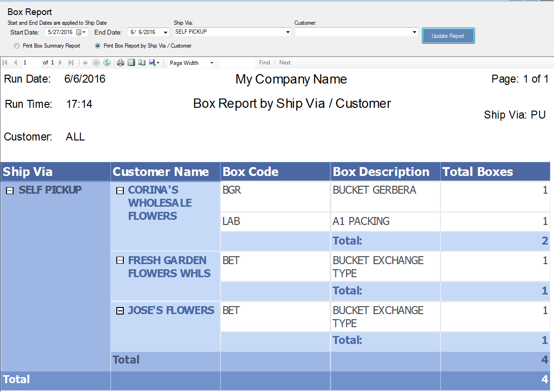Open Start Date calendar picker
The width and height of the screenshot is (554, 392).
click(81, 32)
